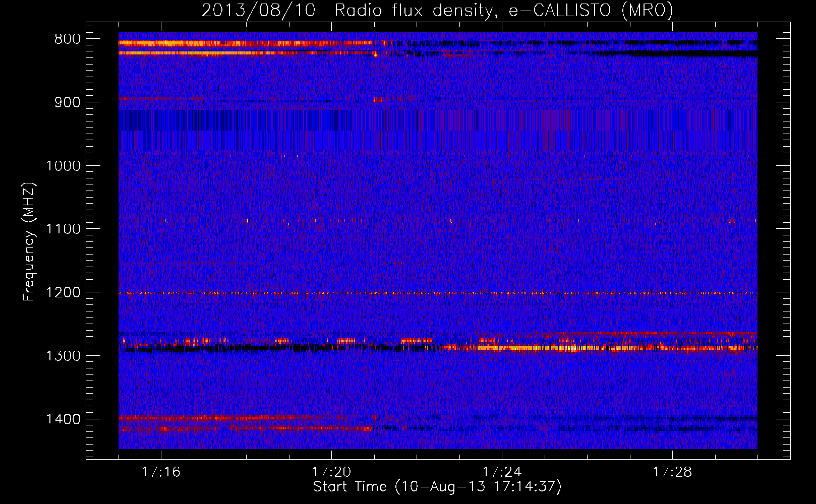Click the 17:24 time tick label
Image resolution: width=816 pixels, height=504 pixels.
click(502, 472)
